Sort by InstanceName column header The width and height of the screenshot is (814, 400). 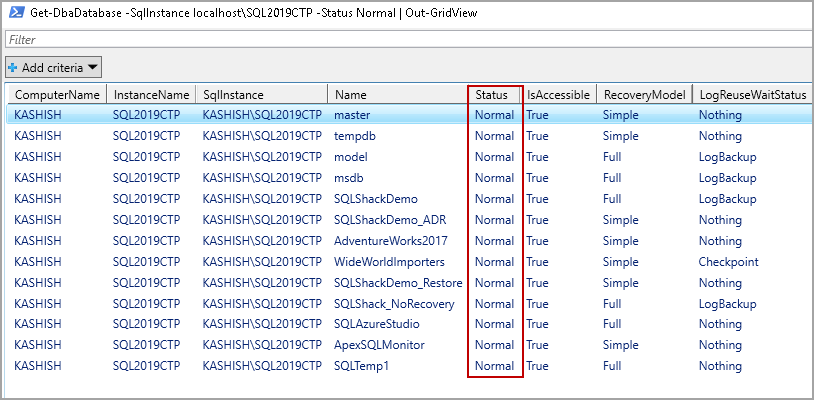coord(151,94)
